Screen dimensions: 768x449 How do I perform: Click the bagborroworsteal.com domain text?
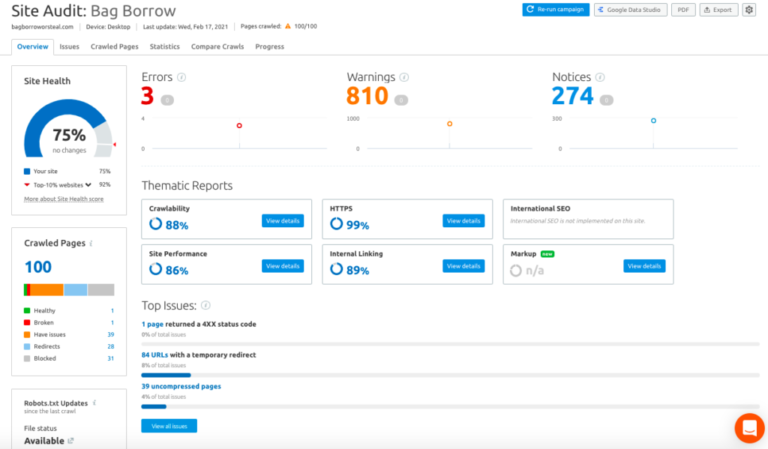point(42,26)
